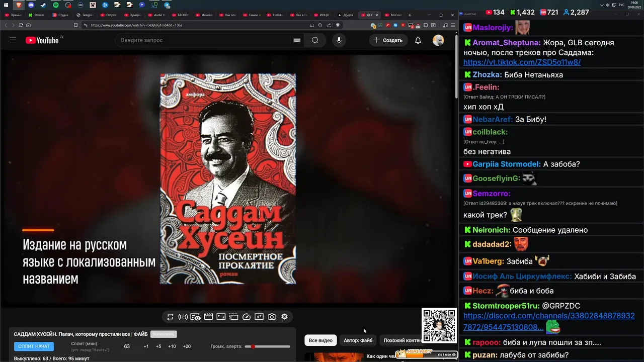Select the Автор: Файб filter chip

tap(358, 340)
